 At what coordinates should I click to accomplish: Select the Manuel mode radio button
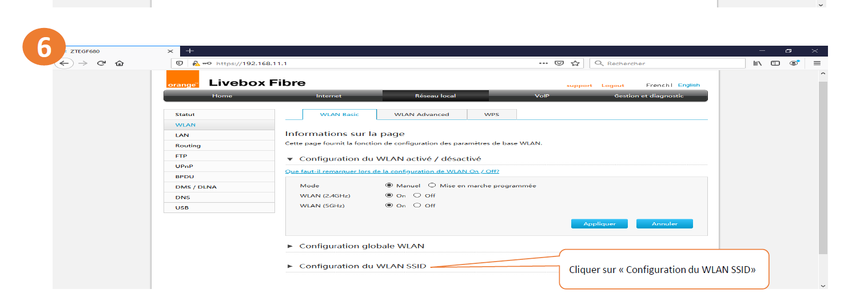(389, 186)
